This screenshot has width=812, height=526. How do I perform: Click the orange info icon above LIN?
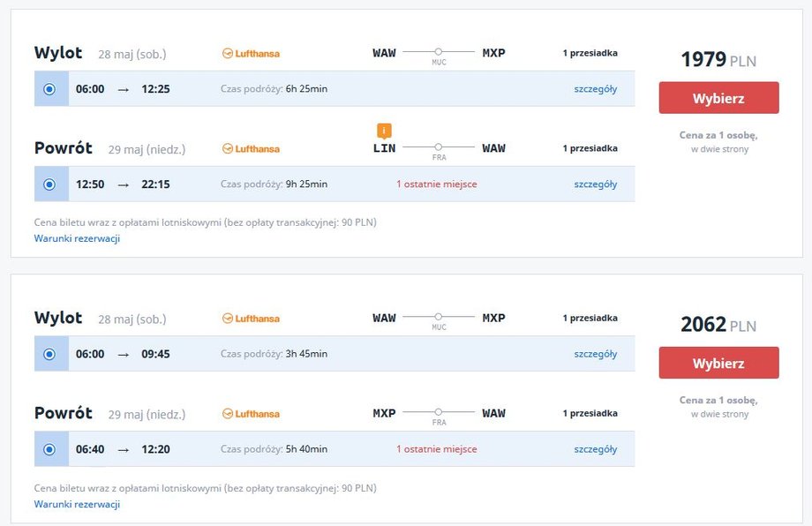pyautogui.click(x=384, y=131)
